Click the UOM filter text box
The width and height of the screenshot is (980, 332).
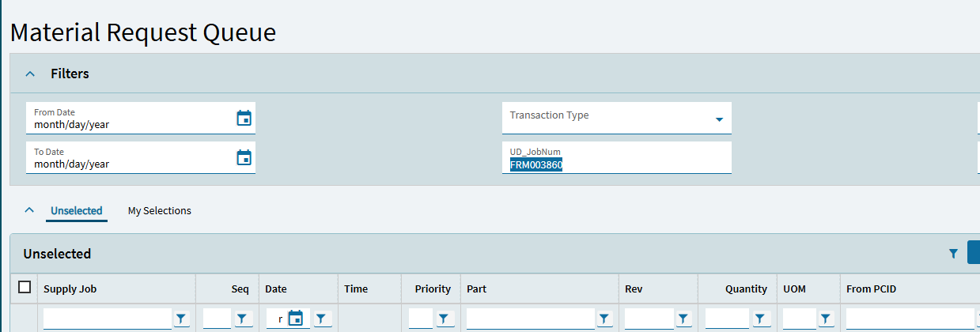coord(799,319)
